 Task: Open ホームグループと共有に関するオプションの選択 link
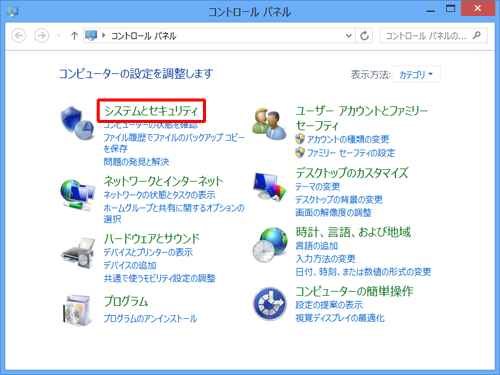click(174, 213)
